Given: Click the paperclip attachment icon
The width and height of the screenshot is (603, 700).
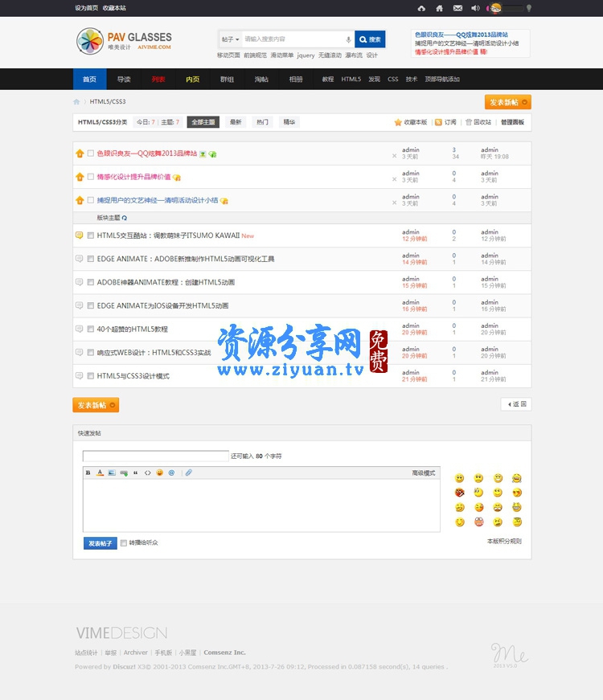Looking at the screenshot, I should point(188,473).
